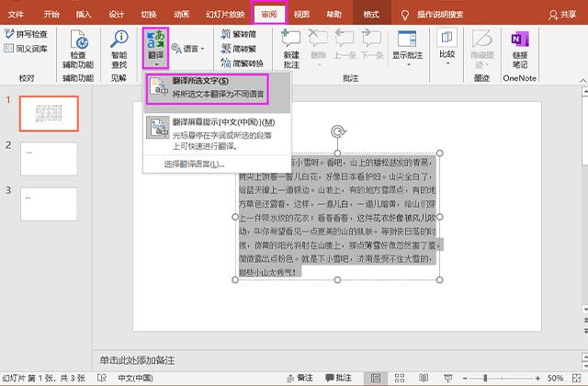Viewport: 588px width, 386px height.
Task: Convert text with 简转繁
Action: point(239,49)
